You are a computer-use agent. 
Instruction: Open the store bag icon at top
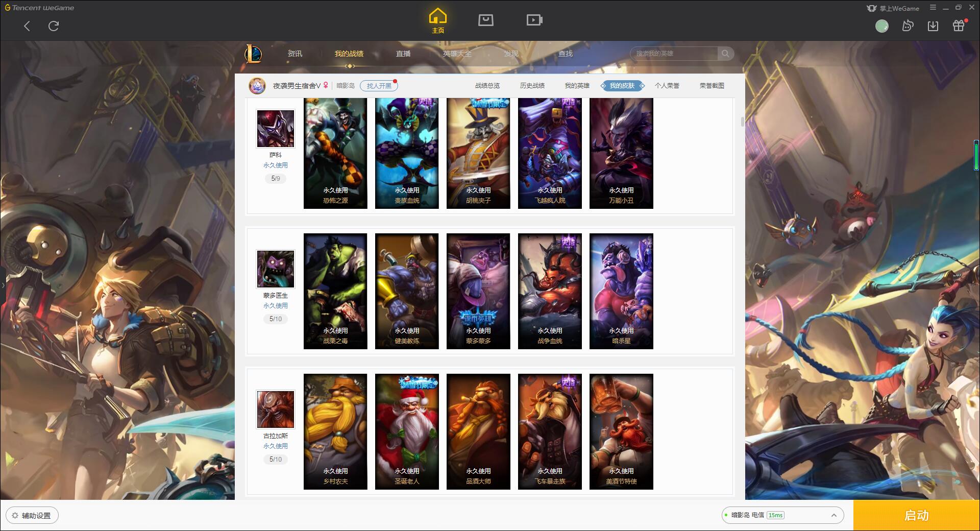486,20
